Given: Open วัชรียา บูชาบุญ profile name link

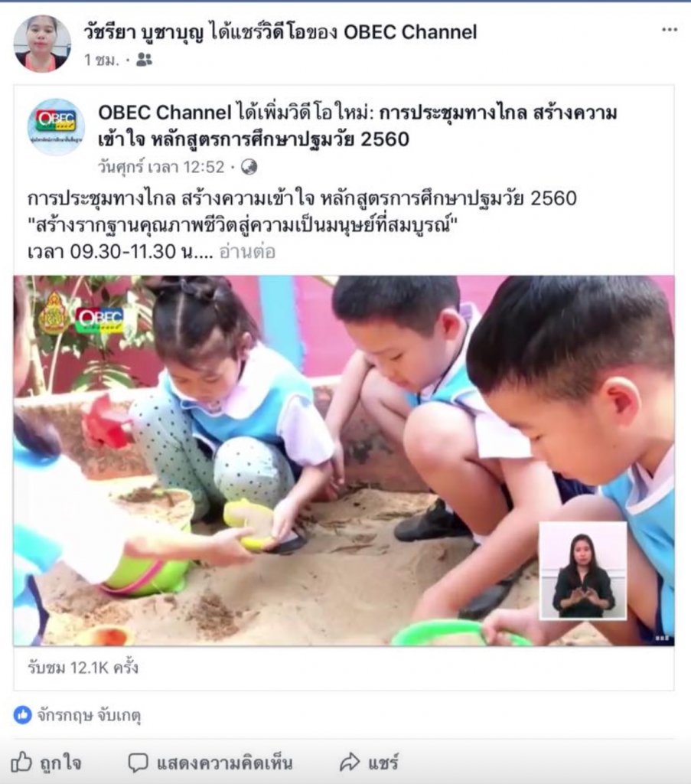Looking at the screenshot, I should pos(144,32).
